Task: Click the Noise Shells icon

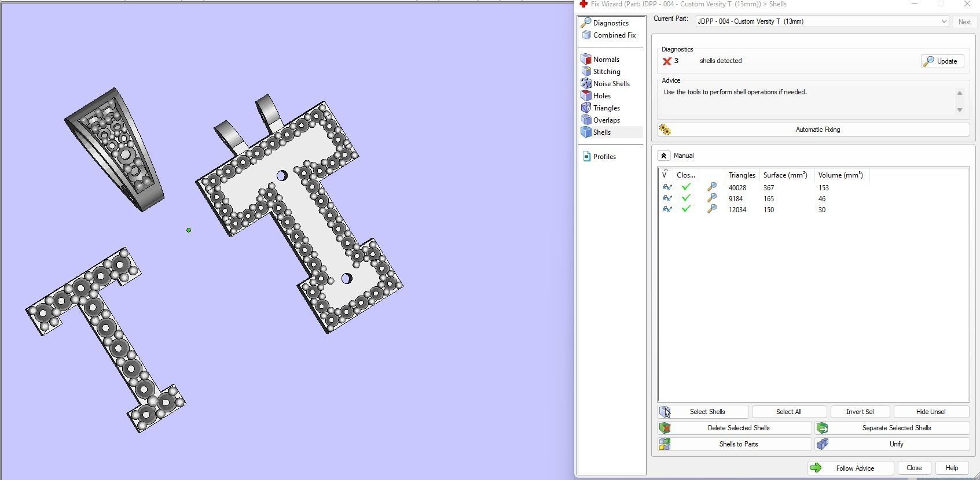Action: (586, 83)
